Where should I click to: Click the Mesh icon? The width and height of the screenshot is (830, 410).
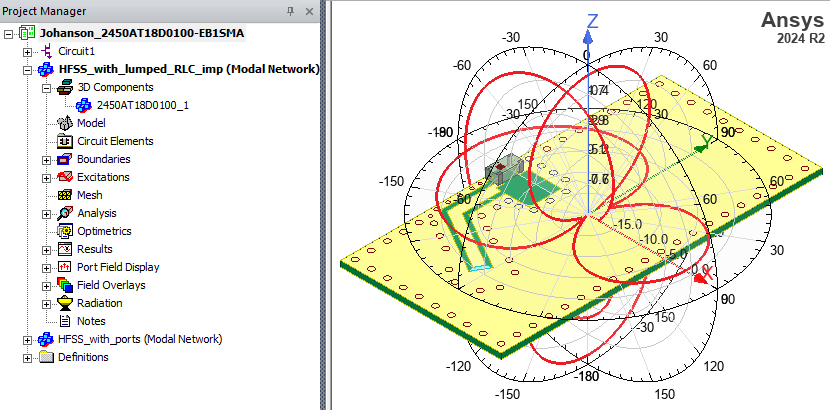pyautogui.click(x=65, y=195)
